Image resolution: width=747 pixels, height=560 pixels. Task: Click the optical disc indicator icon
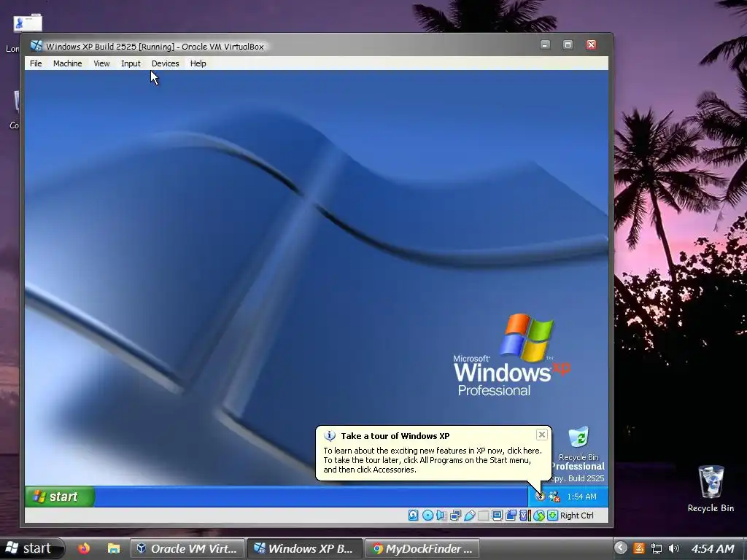[x=427, y=516]
